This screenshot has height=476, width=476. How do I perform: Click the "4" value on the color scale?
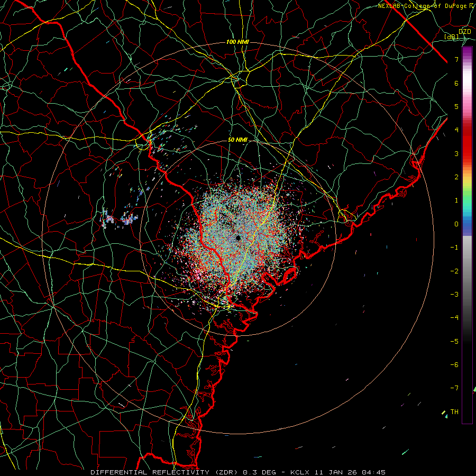(x=456, y=130)
